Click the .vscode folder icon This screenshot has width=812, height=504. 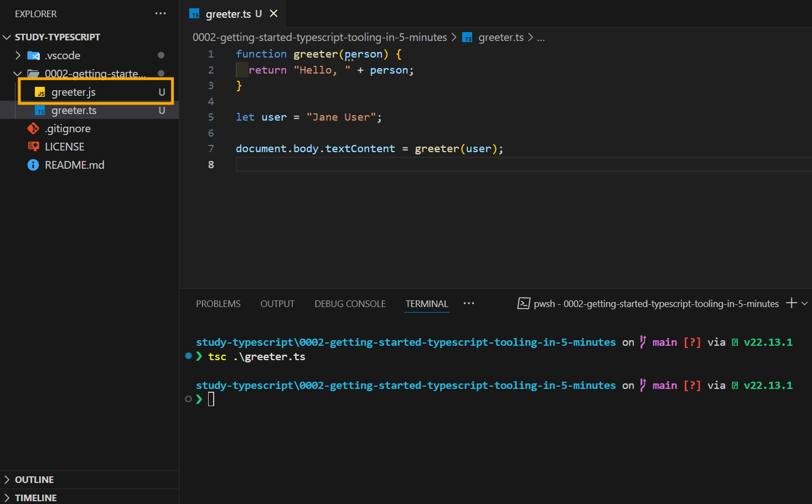[33, 55]
